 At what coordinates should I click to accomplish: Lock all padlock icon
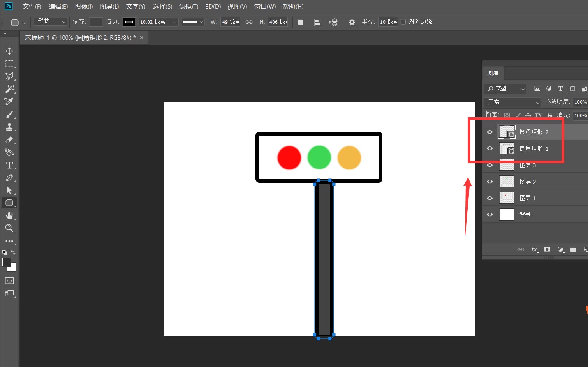(x=549, y=115)
